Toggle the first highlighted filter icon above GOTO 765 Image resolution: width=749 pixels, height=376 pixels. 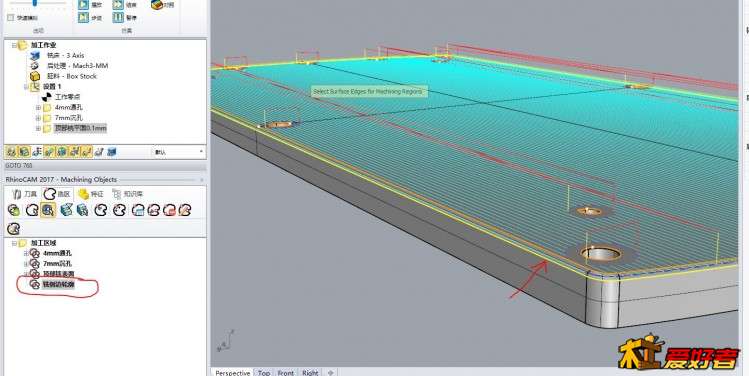coord(11,152)
